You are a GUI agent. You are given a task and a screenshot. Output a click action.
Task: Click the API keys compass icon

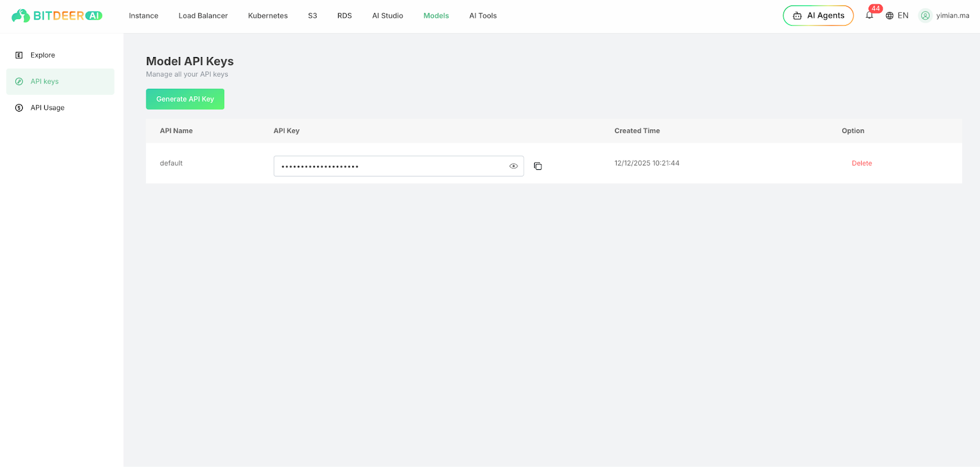pyautogui.click(x=19, y=82)
